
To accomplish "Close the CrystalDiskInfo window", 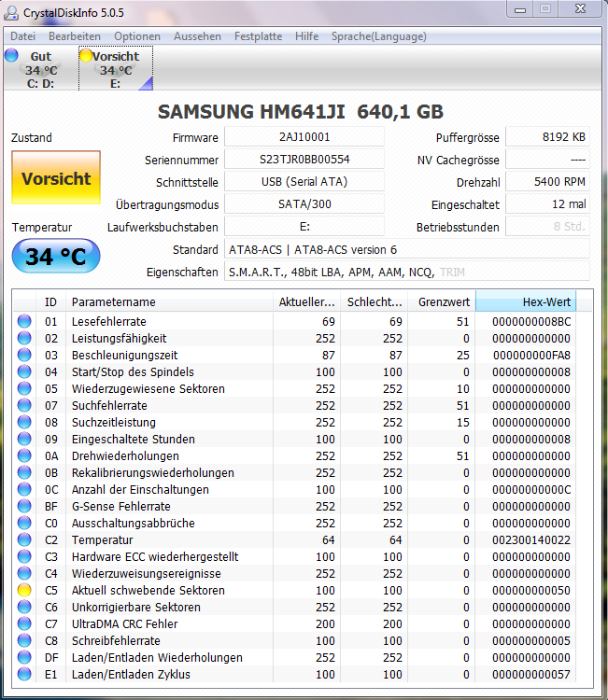I will (x=580, y=9).
